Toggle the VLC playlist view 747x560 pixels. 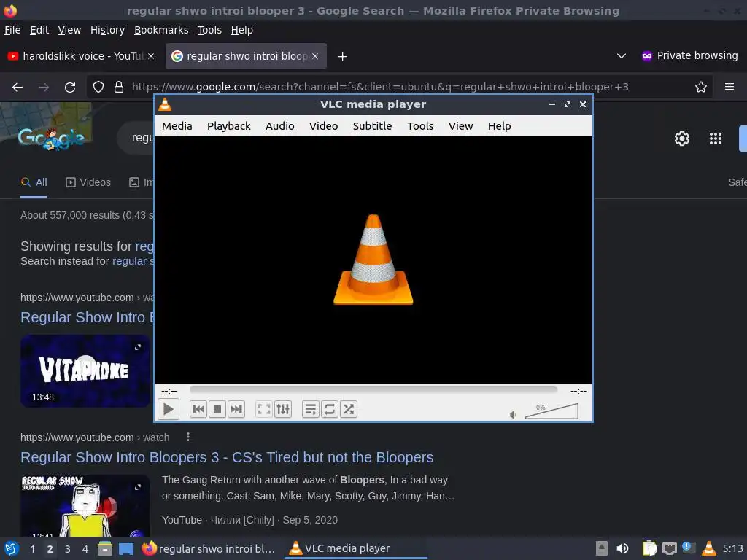point(310,409)
